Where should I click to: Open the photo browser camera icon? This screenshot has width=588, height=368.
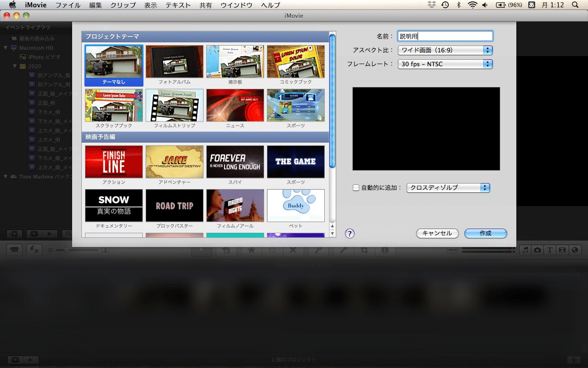(537, 250)
